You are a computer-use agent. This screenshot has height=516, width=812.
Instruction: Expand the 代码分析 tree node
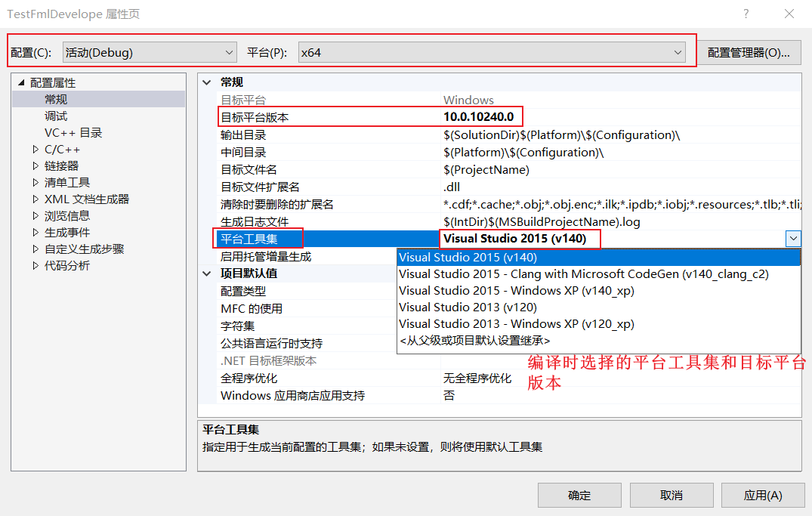(x=36, y=265)
